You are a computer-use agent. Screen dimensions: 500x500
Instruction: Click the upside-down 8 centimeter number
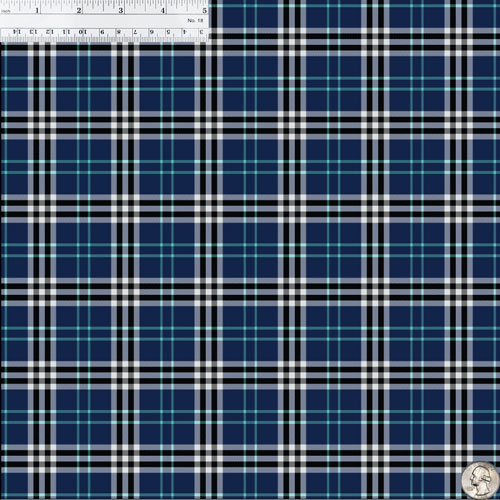119,32
